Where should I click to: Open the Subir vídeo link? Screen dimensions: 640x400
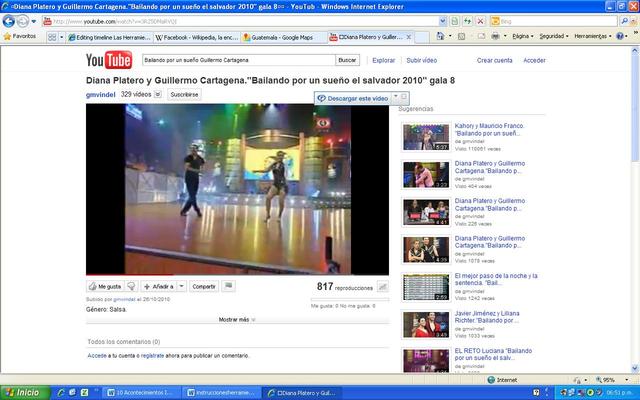422,60
